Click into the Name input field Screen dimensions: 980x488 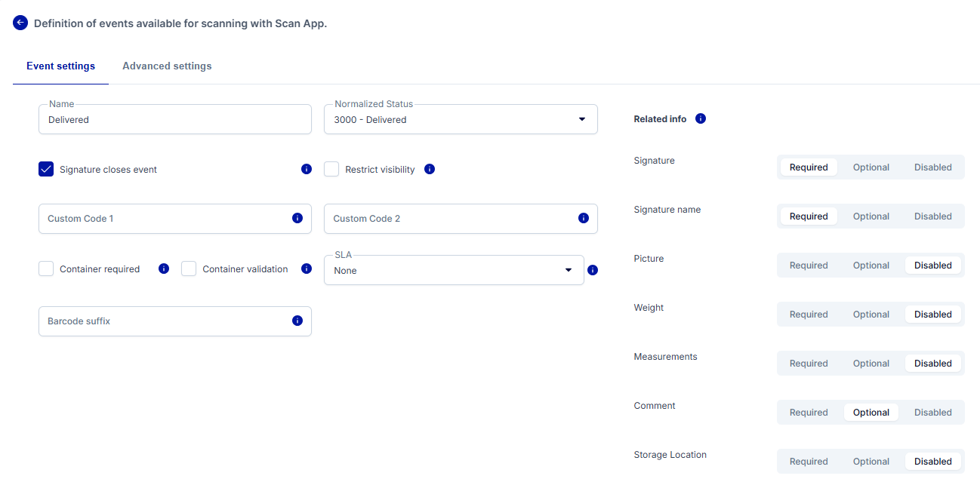point(175,120)
